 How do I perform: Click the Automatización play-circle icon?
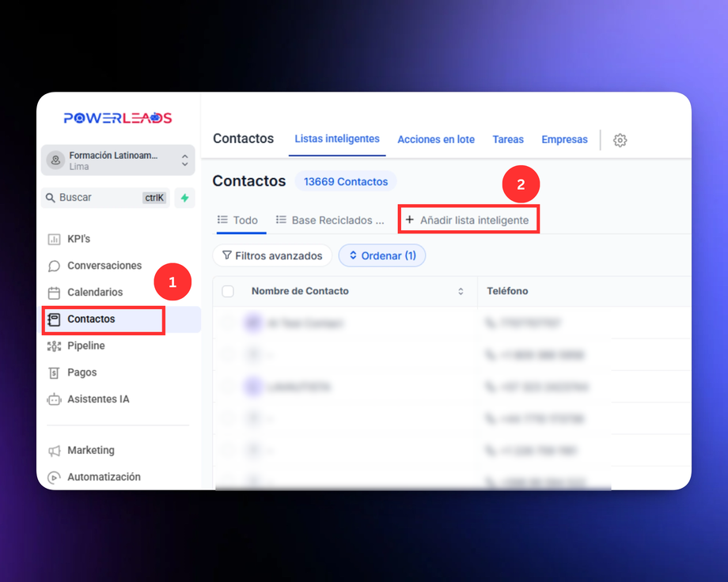[x=54, y=478]
